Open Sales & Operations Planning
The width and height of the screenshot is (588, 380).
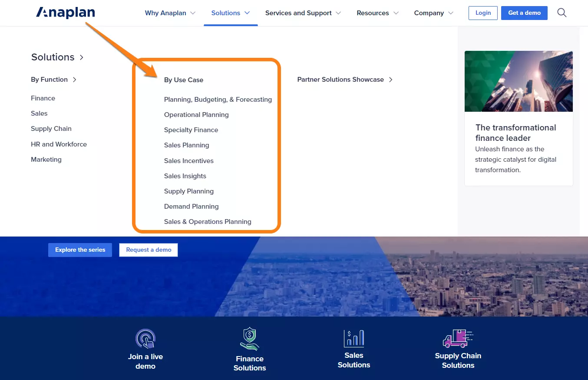(x=208, y=222)
